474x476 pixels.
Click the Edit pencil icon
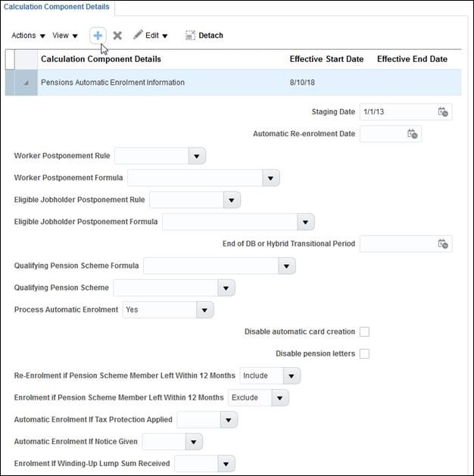138,36
